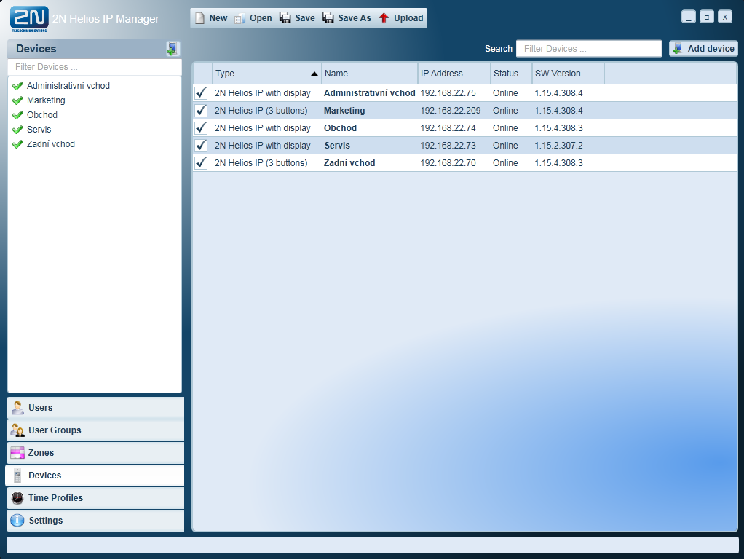Toggle the Servis row checkbox
The width and height of the screenshot is (744, 560).
click(x=201, y=145)
